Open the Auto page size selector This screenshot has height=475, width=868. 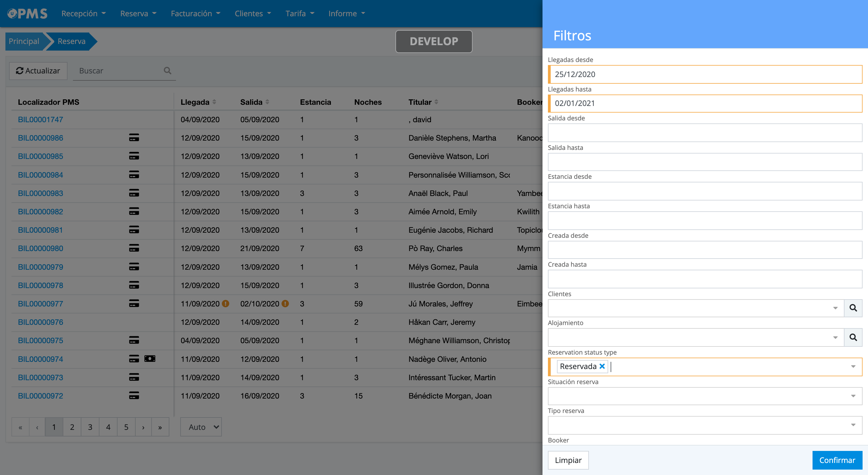(201, 427)
